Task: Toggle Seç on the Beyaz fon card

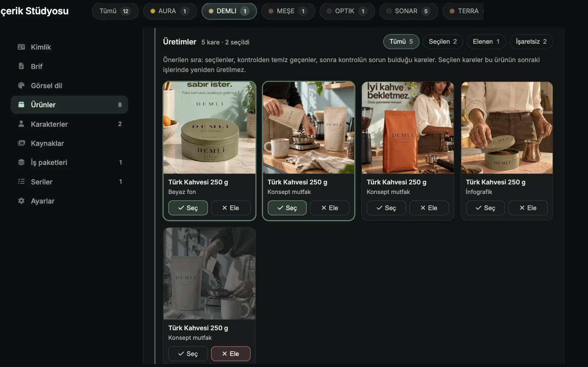Action: pyautogui.click(x=188, y=208)
